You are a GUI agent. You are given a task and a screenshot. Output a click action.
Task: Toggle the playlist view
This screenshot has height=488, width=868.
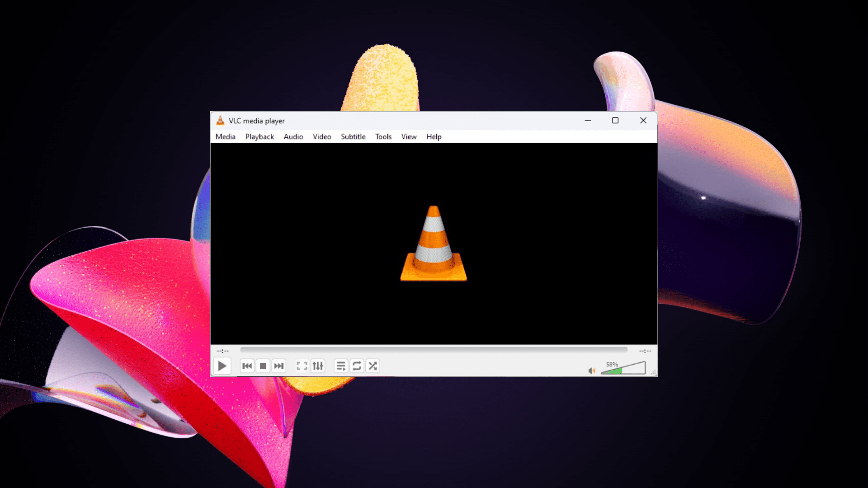coord(341,366)
